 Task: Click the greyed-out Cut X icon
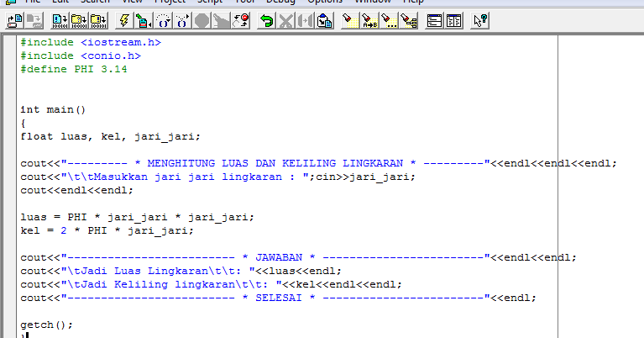pyautogui.click(x=285, y=20)
